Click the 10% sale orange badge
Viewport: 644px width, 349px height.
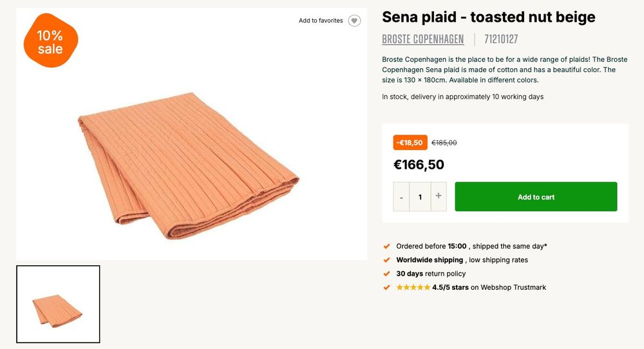click(50, 41)
